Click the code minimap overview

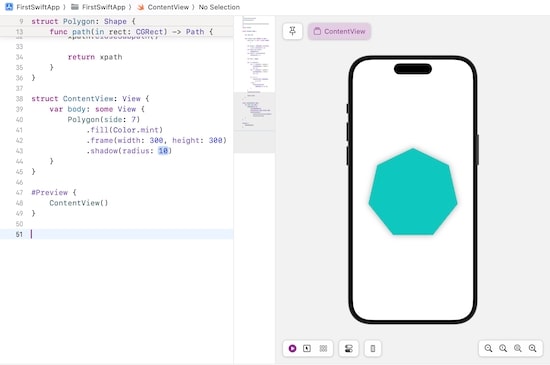pos(254,84)
